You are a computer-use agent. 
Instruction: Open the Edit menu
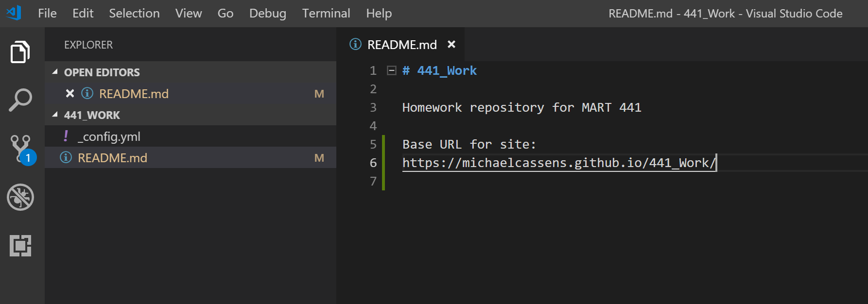click(83, 13)
